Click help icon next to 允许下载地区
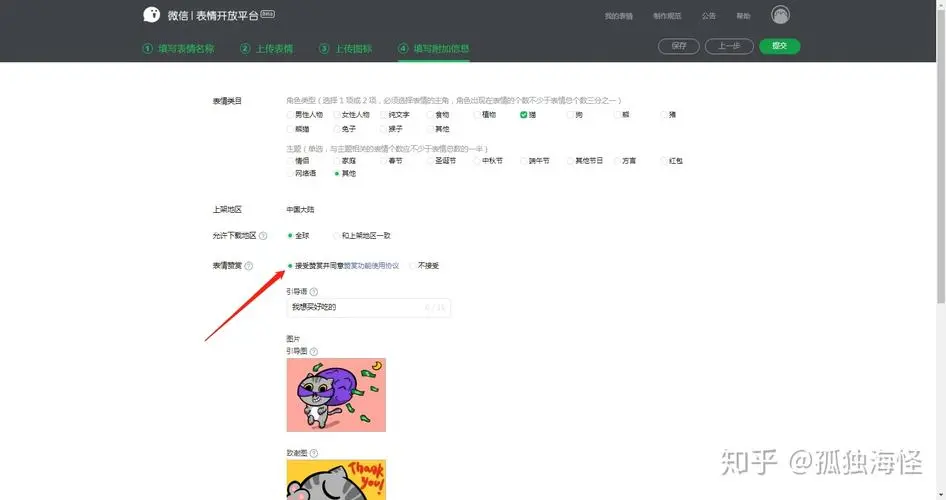 coord(263,236)
